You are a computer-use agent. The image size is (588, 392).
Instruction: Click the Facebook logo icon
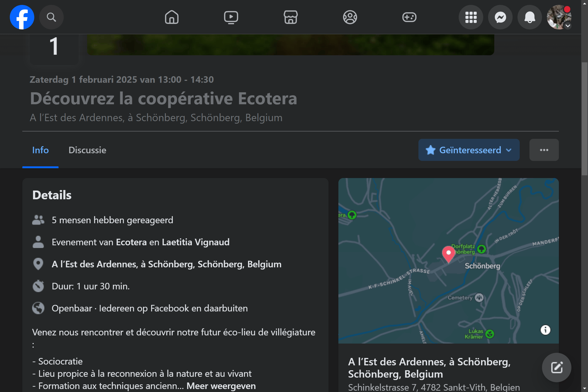(22, 17)
